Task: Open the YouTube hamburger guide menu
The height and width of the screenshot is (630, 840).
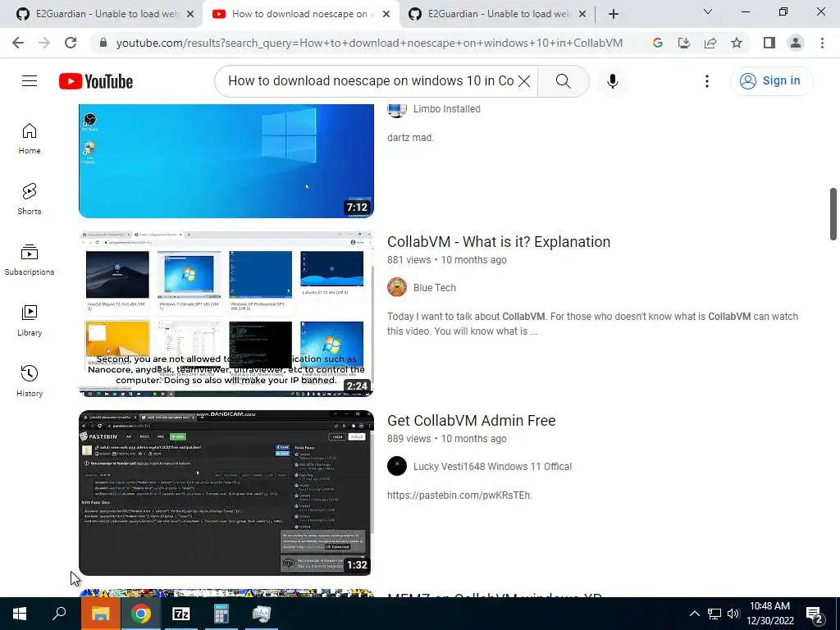Action: click(x=30, y=81)
